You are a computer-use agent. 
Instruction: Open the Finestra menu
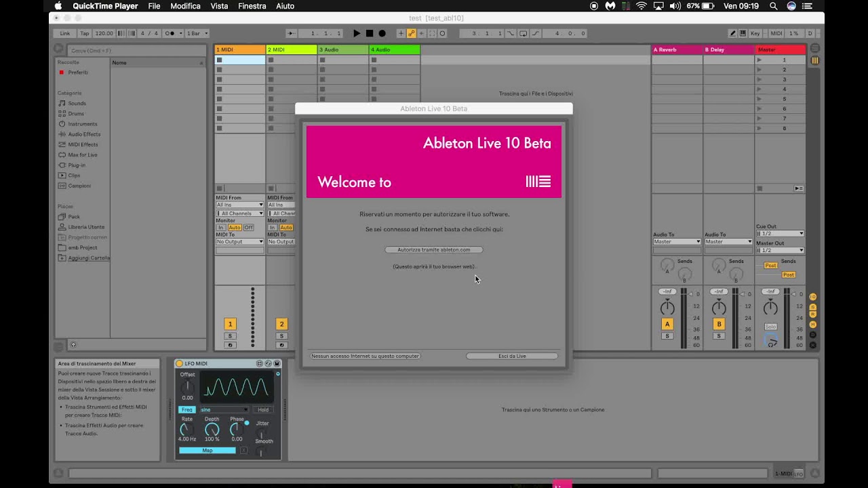[252, 6]
